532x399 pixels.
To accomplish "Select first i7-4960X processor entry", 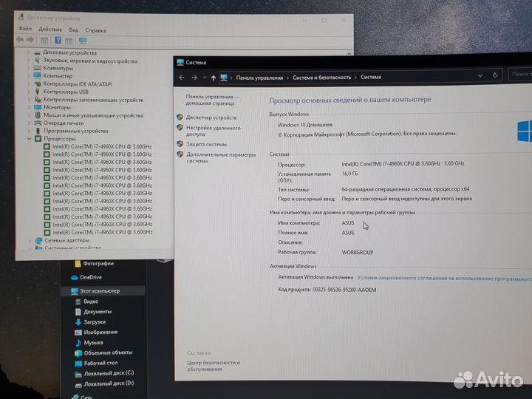I will coord(102,146).
